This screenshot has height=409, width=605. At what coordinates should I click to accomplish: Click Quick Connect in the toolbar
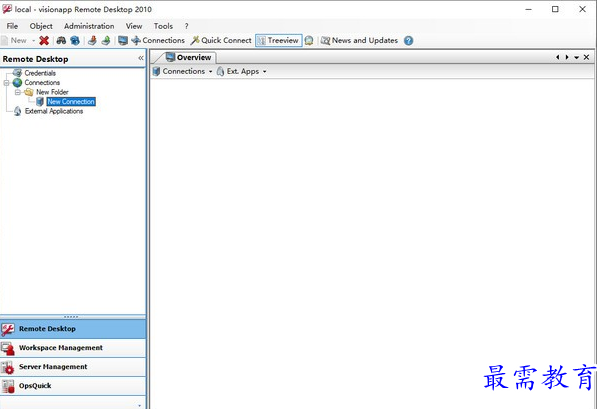221,41
